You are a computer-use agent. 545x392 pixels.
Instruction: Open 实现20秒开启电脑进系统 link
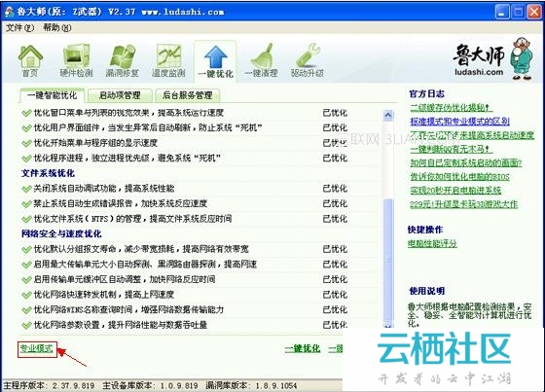coord(455,190)
